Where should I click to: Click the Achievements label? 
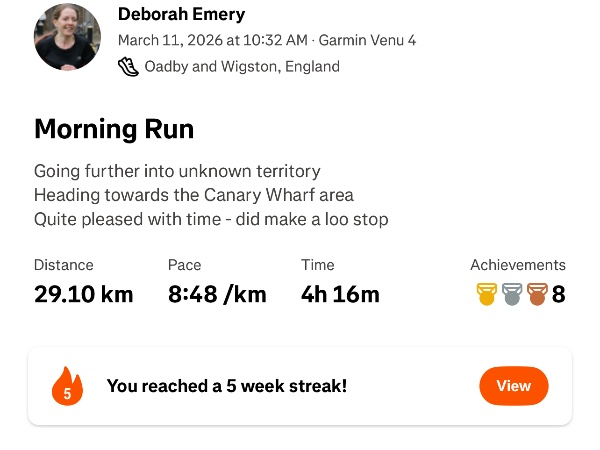[517, 265]
